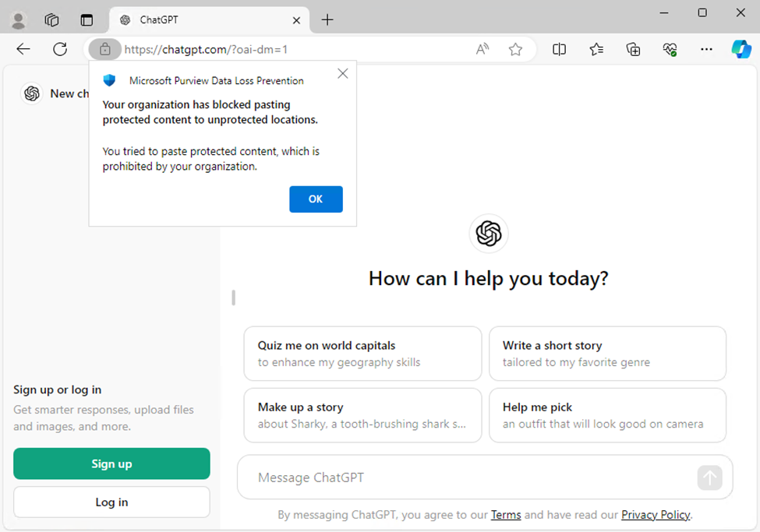Click the chatgpt.com address bar URL
This screenshot has height=532, width=760.
206,49
